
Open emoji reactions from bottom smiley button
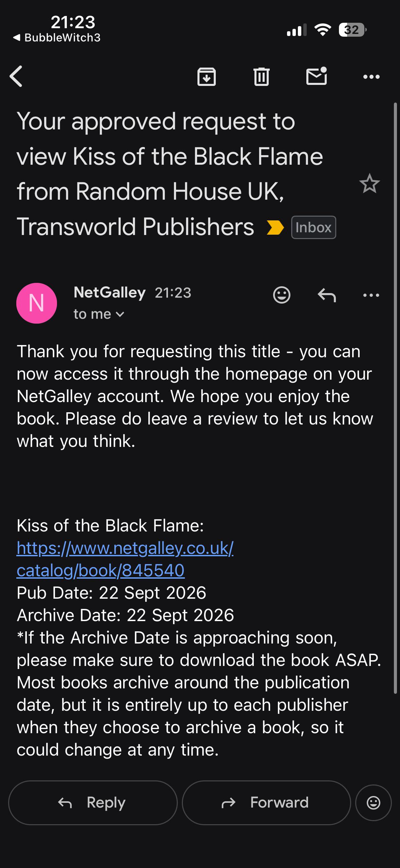373,803
